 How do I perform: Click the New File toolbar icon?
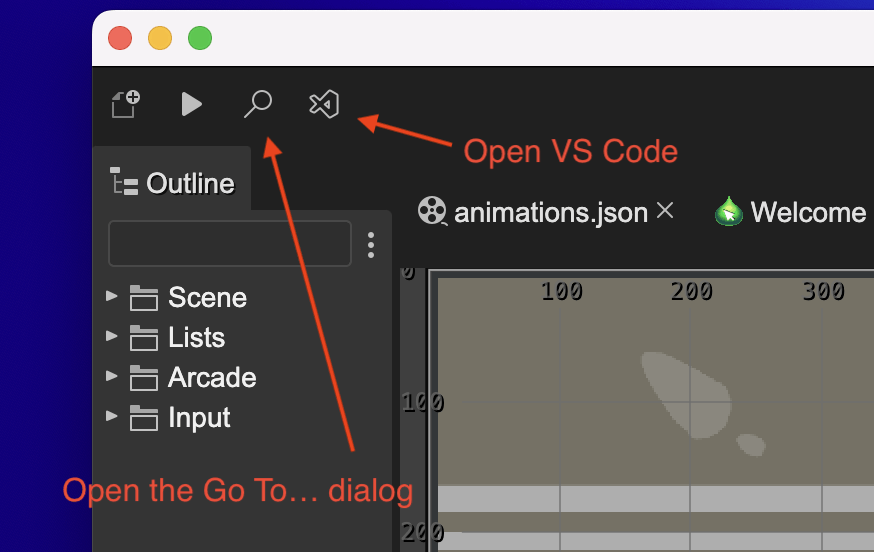[x=125, y=104]
